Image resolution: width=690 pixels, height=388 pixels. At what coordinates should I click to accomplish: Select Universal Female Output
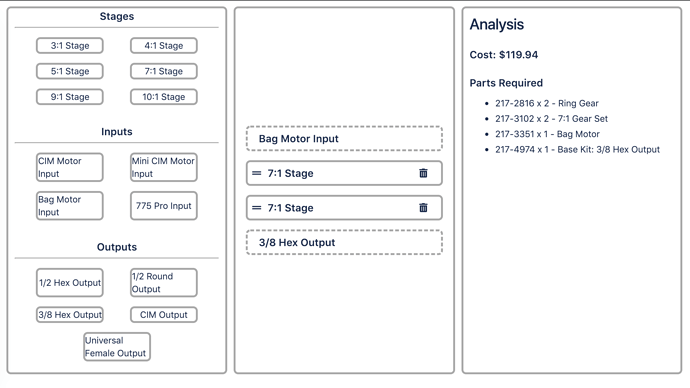(x=117, y=347)
